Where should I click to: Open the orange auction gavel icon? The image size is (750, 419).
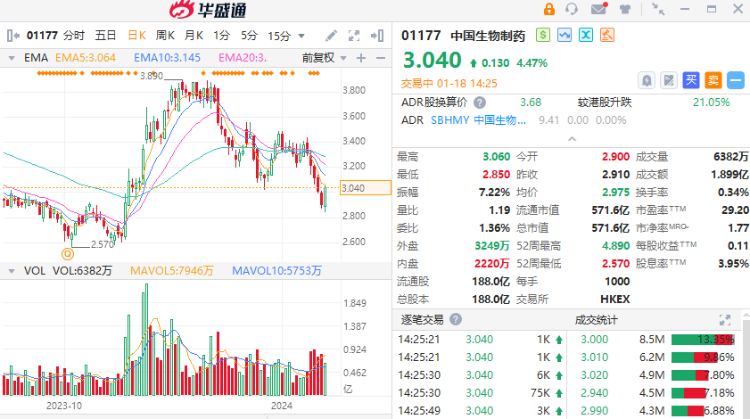[x=607, y=35]
